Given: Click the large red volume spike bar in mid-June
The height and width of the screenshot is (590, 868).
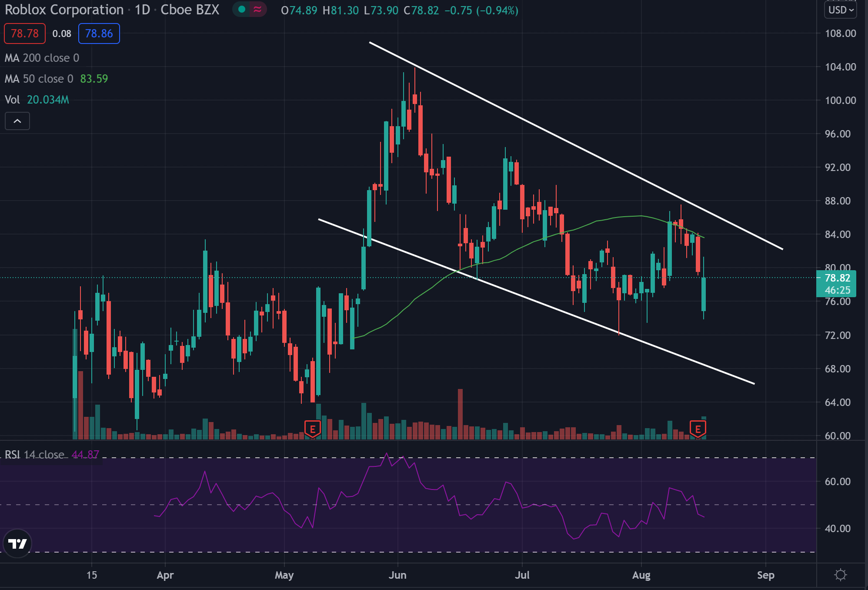Looking at the screenshot, I should point(460,413).
